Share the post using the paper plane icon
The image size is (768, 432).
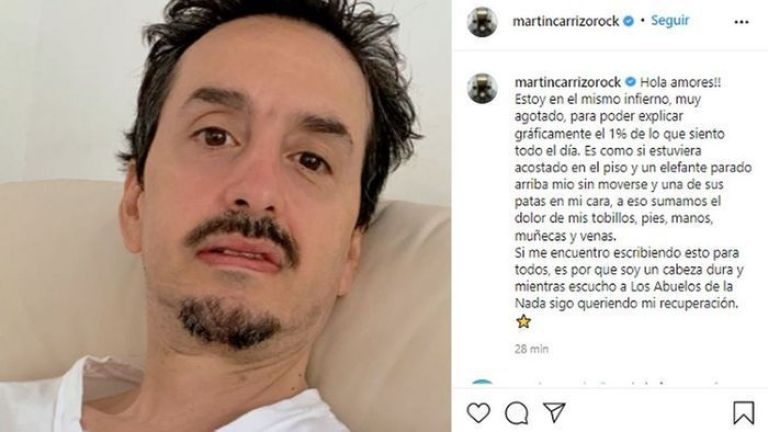point(554,412)
